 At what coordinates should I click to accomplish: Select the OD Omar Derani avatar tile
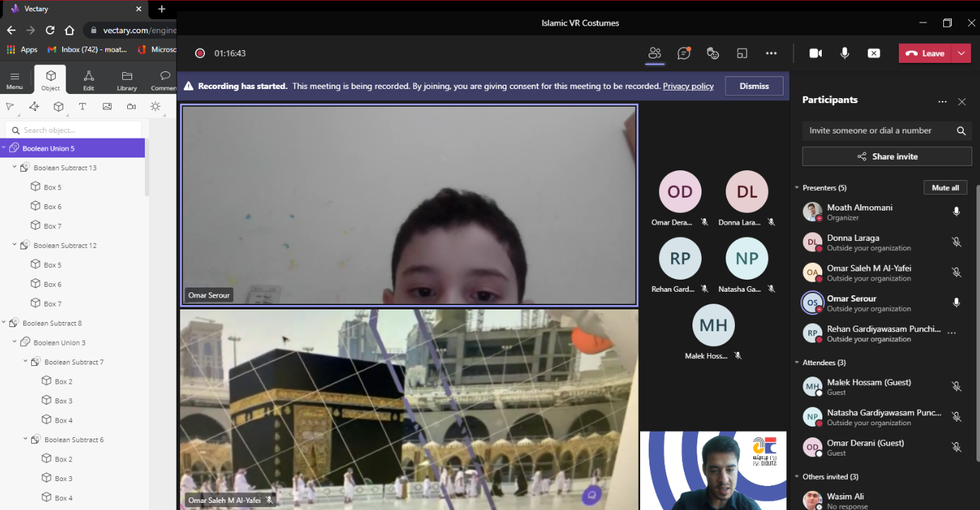click(680, 191)
